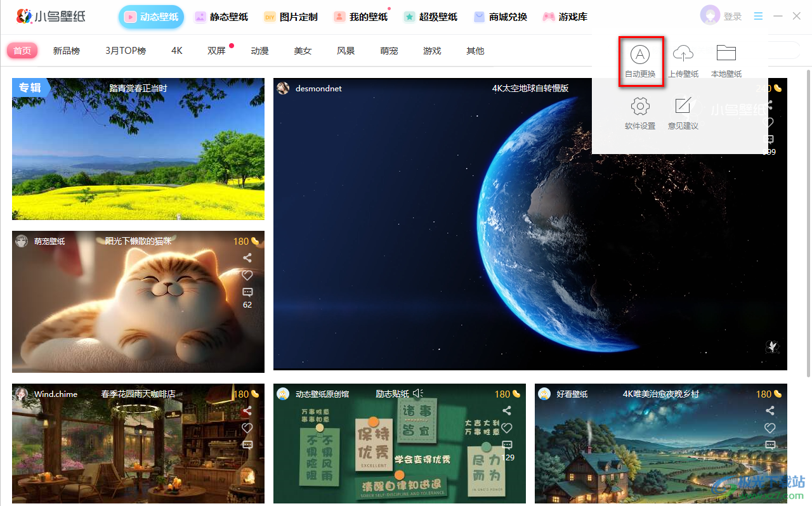Click the 好看壁纸 author avatar
The height and width of the screenshot is (506, 812).
point(544,394)
